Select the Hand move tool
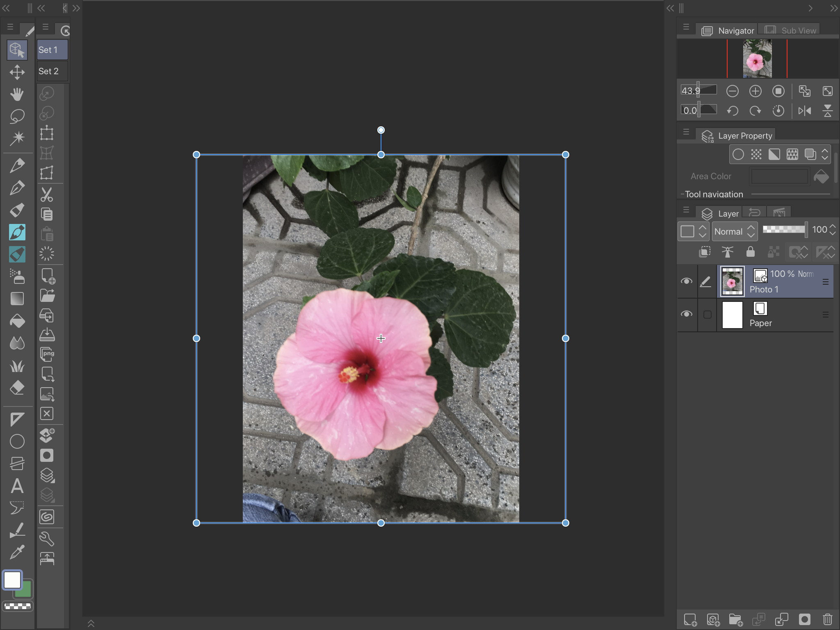840x630 pixels. click(x=17, y=94)
